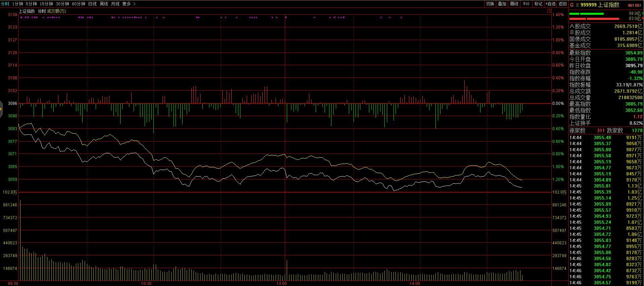This screenshot has width=644, height=286.
Task: Click the 今日开盘 row
Action: coord(606,59)
